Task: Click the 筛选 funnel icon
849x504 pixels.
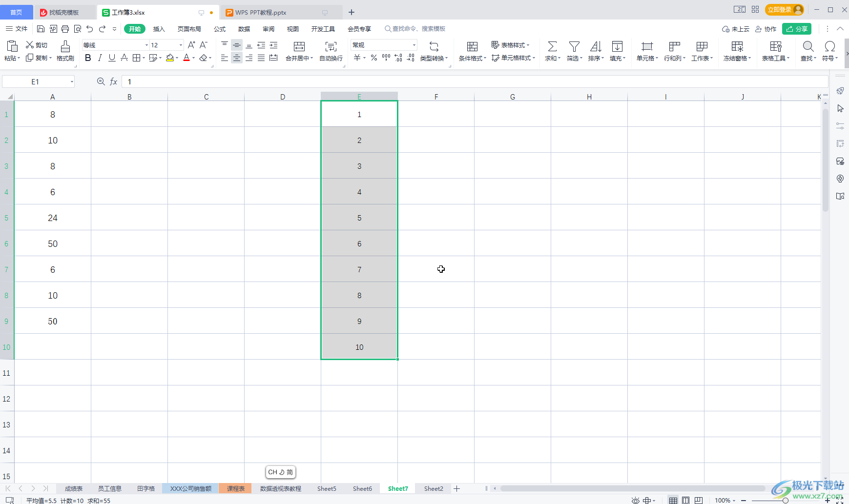Action: 574,46
